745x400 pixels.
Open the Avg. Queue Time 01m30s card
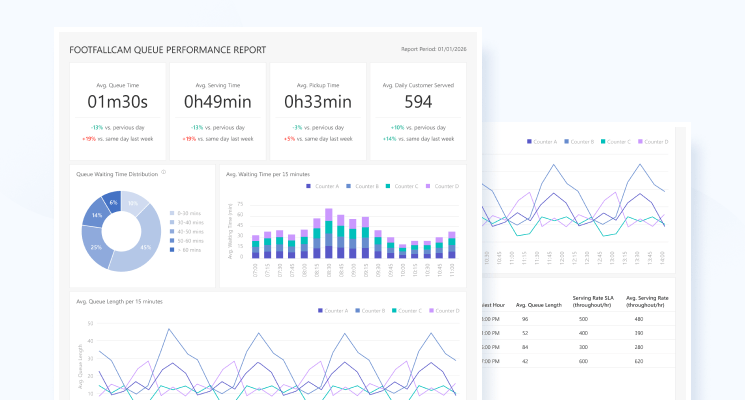click(x=117, y=109)
